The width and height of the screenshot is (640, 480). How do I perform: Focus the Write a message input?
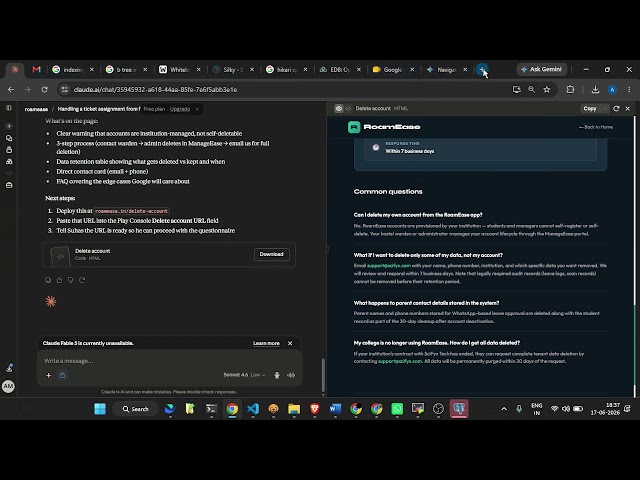point(169,361)
